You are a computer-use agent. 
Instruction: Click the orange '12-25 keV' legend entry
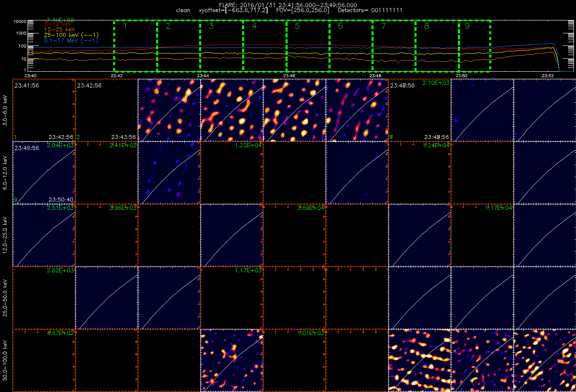pyautogui.click(x=59, y=30)
